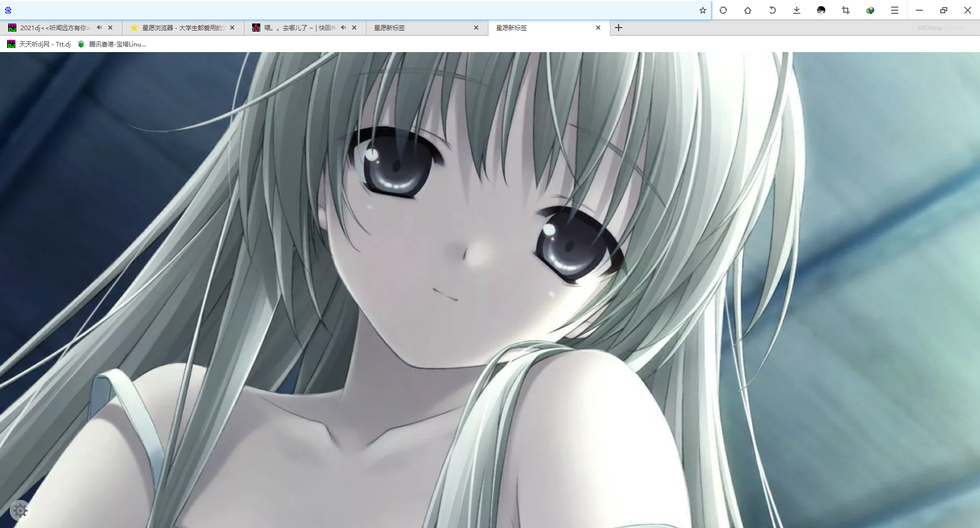Click the black avatar face icon
980x528 pixels.
[821, 10]
